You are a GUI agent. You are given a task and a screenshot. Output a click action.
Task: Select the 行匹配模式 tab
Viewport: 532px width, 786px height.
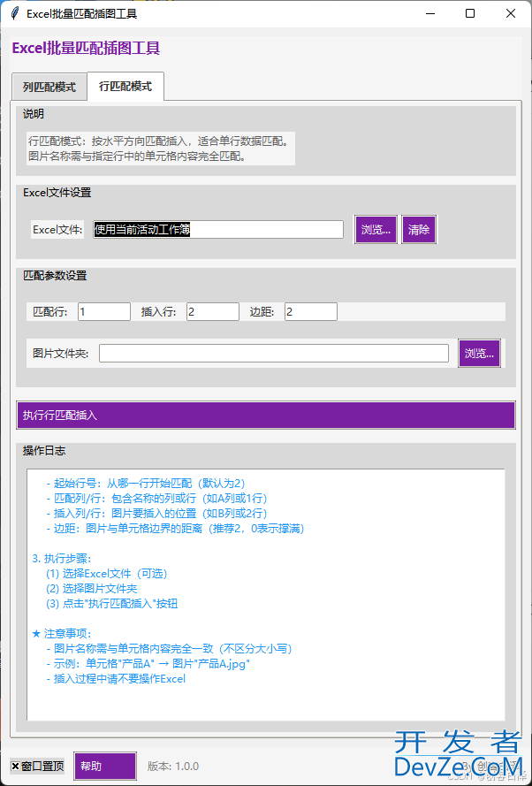click(125, 87)
